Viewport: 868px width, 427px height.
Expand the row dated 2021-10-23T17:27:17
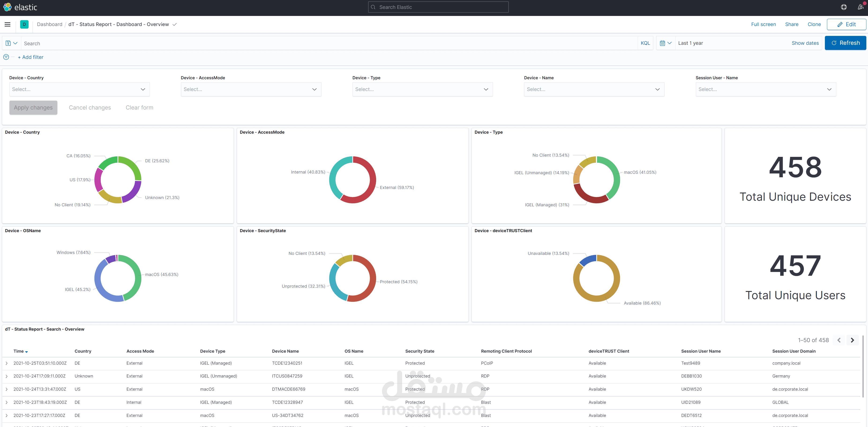coord(6,416)
